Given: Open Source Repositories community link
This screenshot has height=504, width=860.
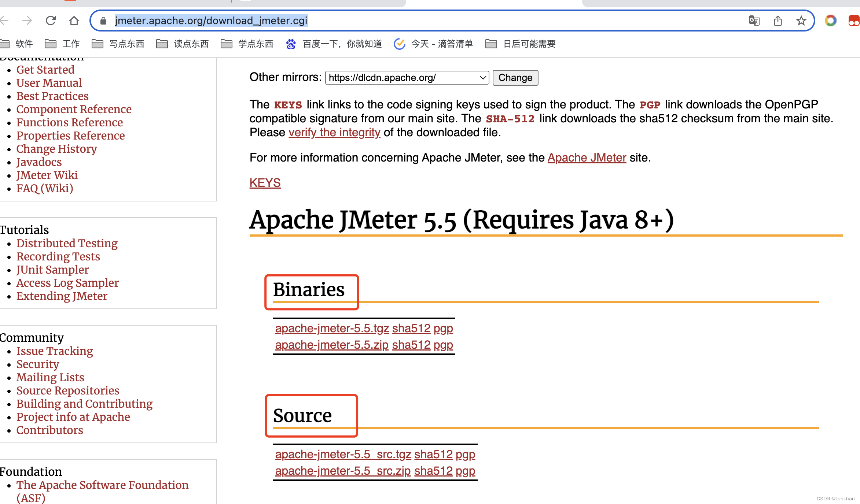Looking at the screenshot, I should coord(68,390).
